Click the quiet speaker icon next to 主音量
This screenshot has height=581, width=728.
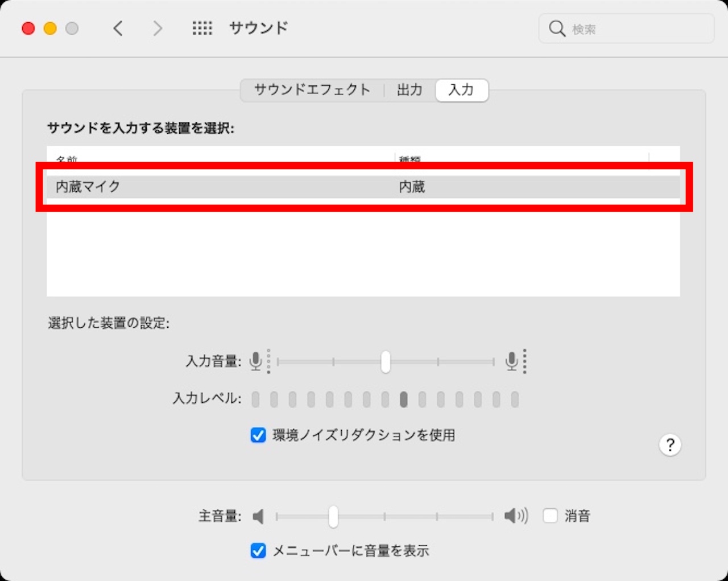tap(258, 516)
